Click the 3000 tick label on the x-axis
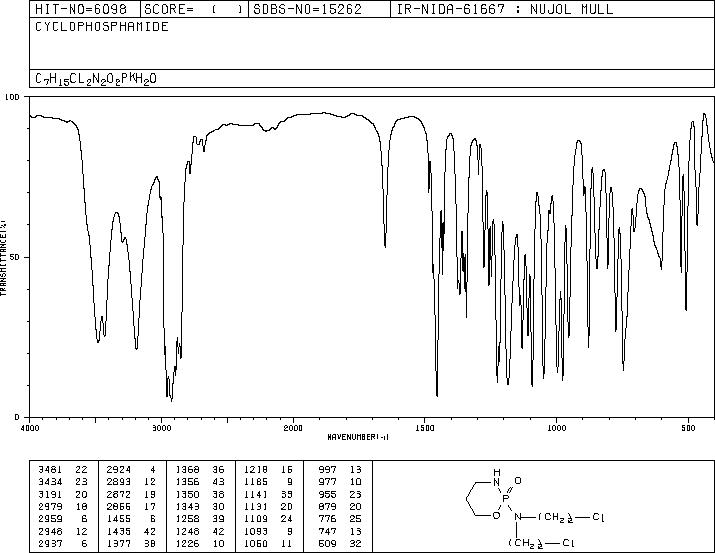The image size is (715, 553). [x=161, y=428]
